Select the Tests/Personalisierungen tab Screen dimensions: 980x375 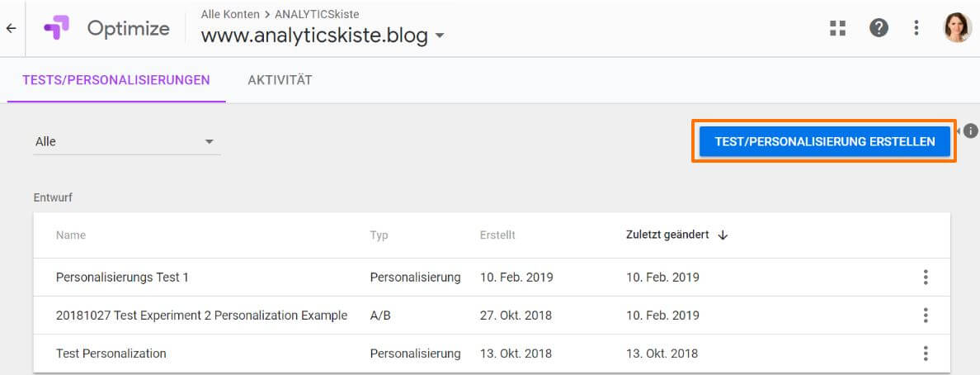coord(116,80)
